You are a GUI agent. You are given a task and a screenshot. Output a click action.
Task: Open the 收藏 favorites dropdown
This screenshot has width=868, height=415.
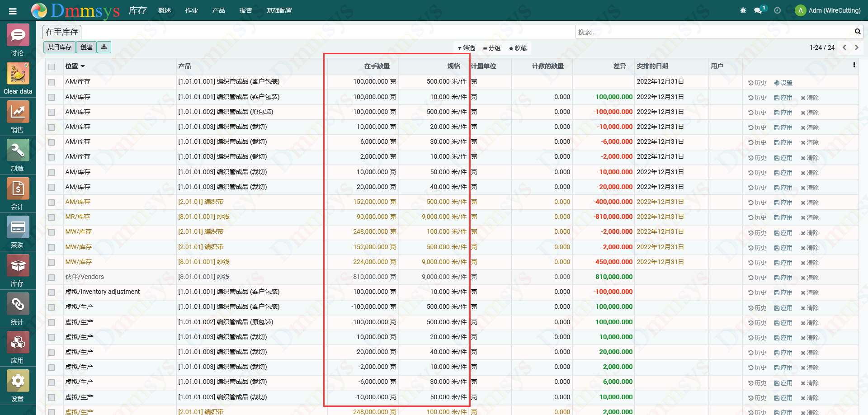tap(518, 48)
